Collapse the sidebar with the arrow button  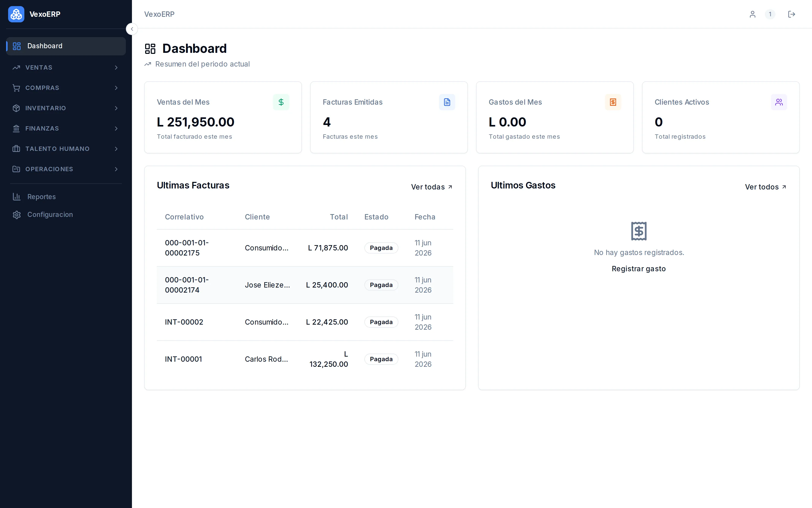pyautogui.click(x=132, y=29)
